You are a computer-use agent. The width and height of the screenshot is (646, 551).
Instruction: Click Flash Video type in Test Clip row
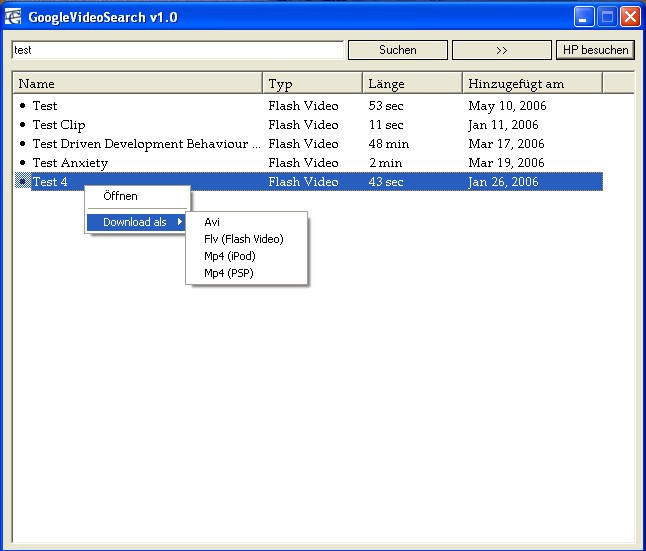tap(303, 124)
